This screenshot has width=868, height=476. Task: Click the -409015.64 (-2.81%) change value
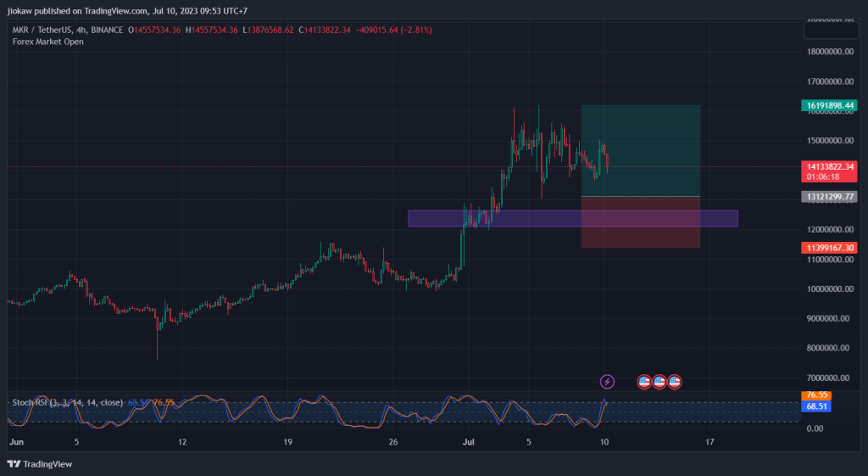tap(393, 30)
